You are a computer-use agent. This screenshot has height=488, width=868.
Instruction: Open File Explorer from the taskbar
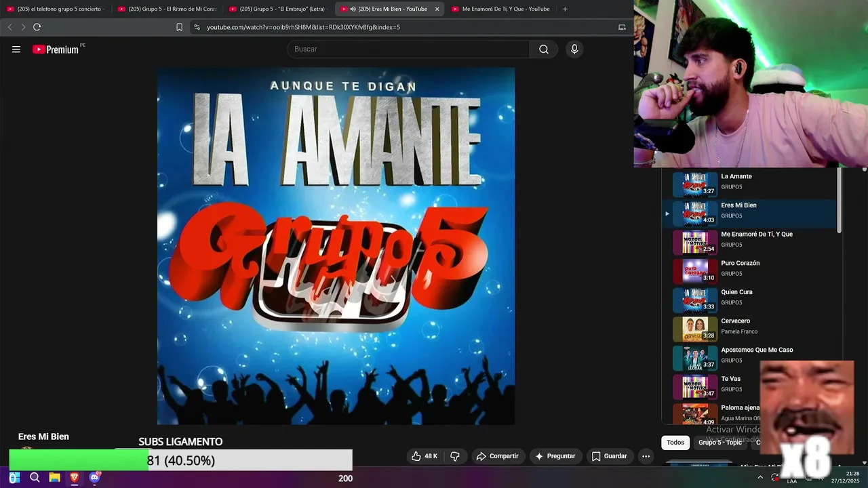pos(54,478)
